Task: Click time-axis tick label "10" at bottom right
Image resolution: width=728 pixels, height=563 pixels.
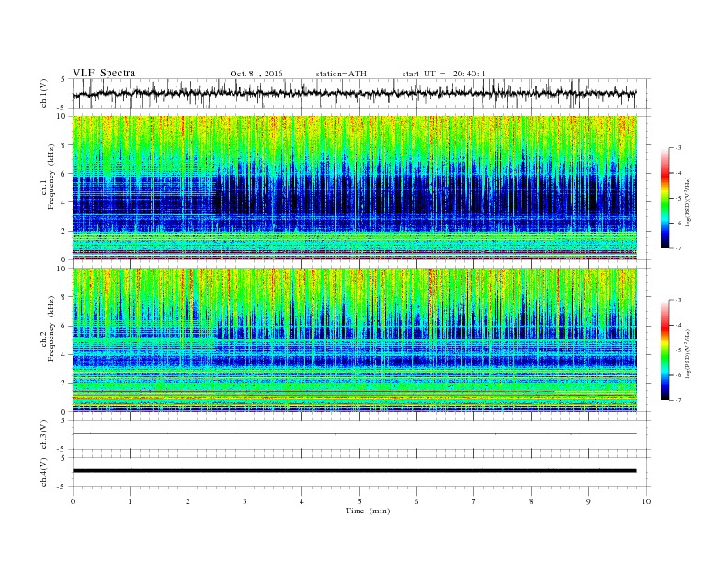Action: [x=646, y=501]
